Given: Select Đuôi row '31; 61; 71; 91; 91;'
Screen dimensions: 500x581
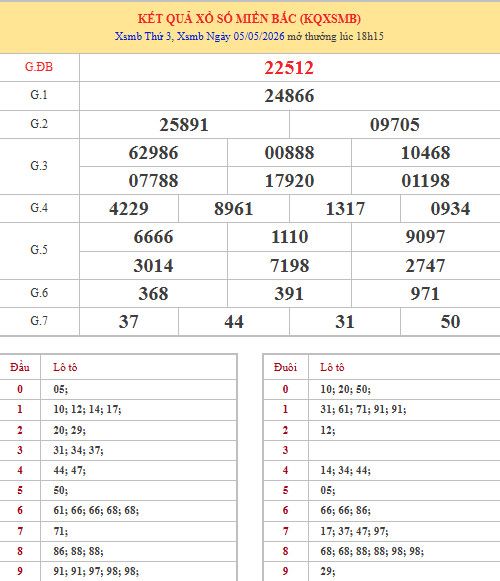Looking at the screenshot, I should 363,409.
